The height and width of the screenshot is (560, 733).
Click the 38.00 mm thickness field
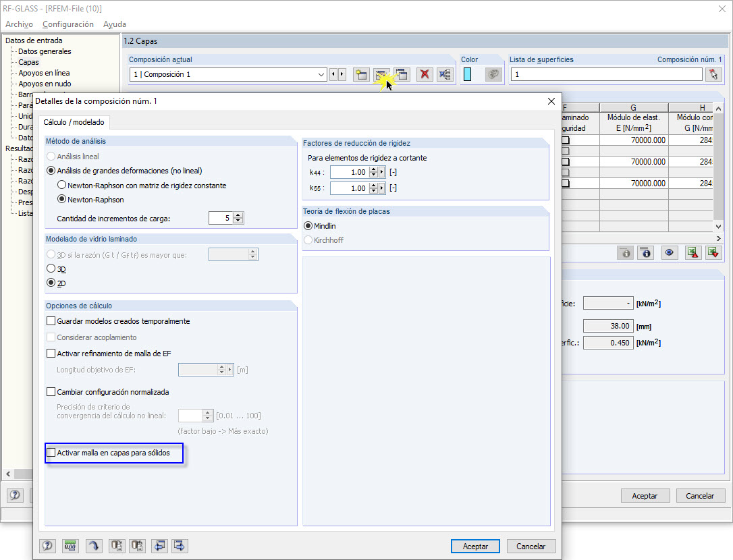pyautogui.click(x=608, y=326)
